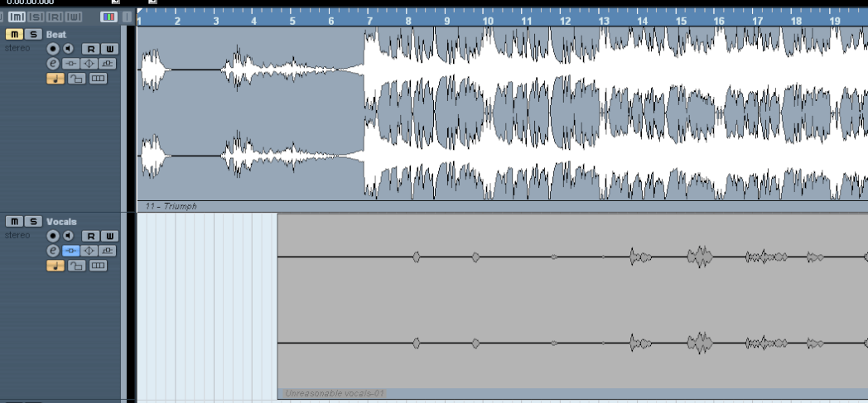Screen dimensions: 868x403
Task: Click bar 13 on the ruler
Action: click(603, 21)
